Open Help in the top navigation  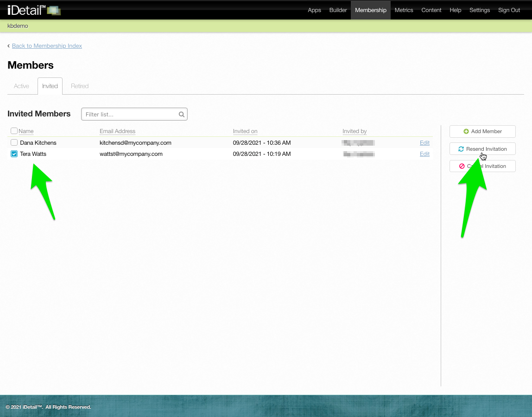(456, 10)
